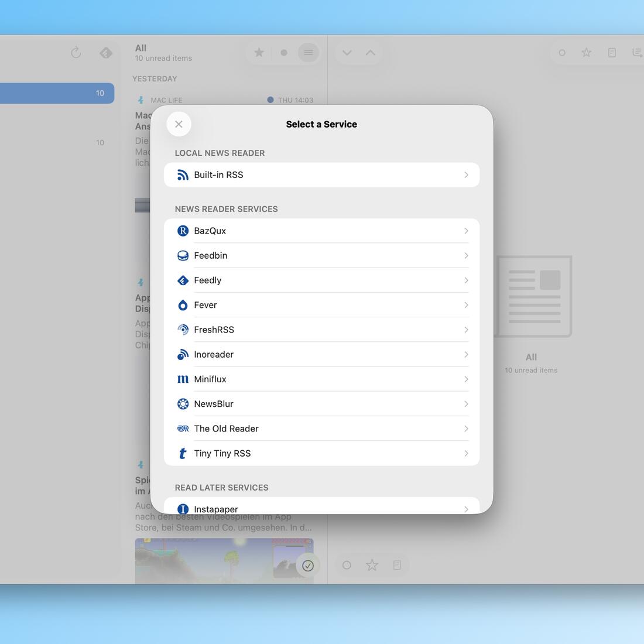Click the Tiny Tiny RSS icon
Image resolution: width=644 pixels, height=644 pixels.
pos(183,453)
